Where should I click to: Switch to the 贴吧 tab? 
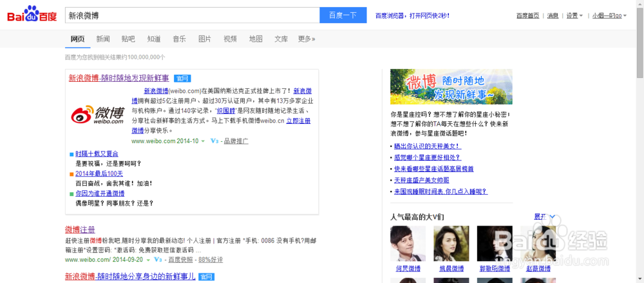[x=128, y=39]
